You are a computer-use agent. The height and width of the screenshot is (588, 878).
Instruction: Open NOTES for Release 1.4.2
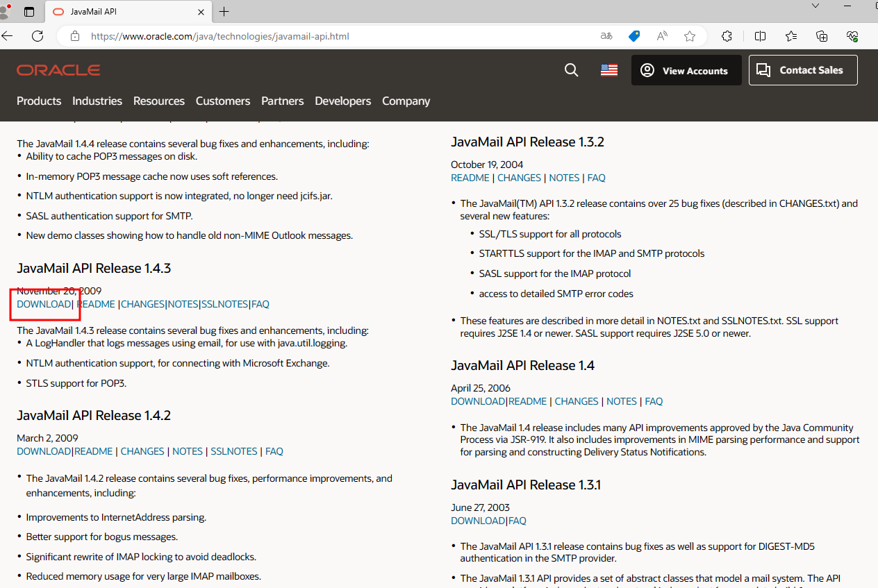point(188,451)
